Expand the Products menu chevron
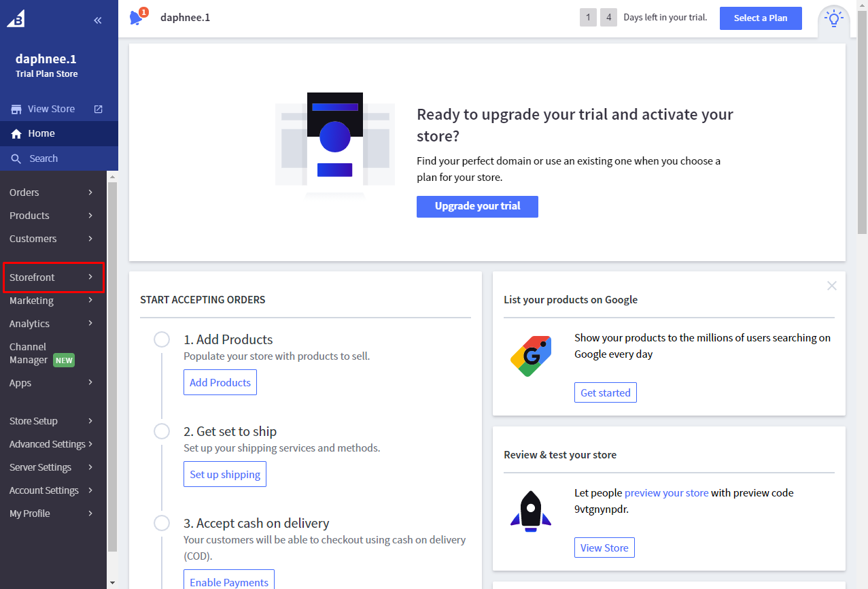The image size is (868, 589). 90,216
